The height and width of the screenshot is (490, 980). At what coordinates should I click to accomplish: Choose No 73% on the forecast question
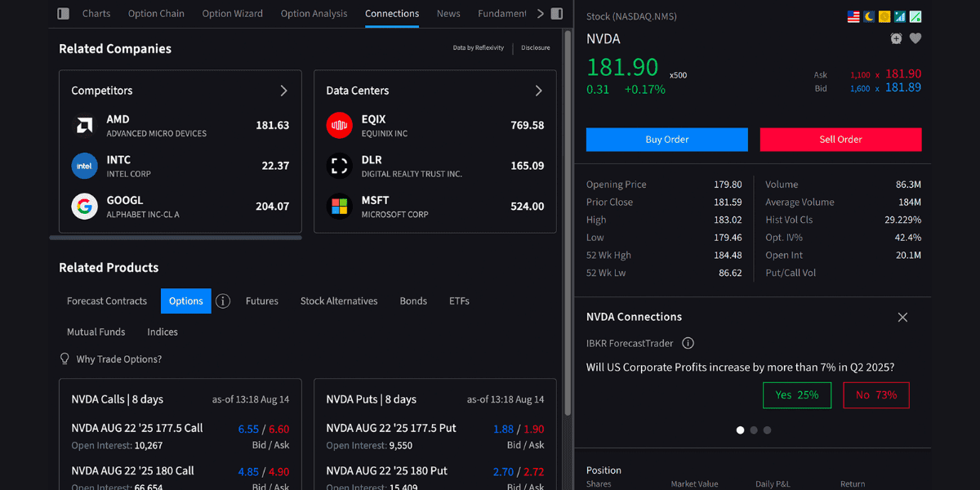pos(876,395)
